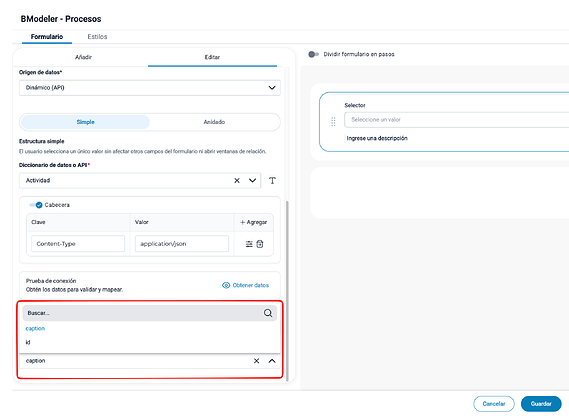
Task: Select the Añadir tab
Action: point(83,57)
